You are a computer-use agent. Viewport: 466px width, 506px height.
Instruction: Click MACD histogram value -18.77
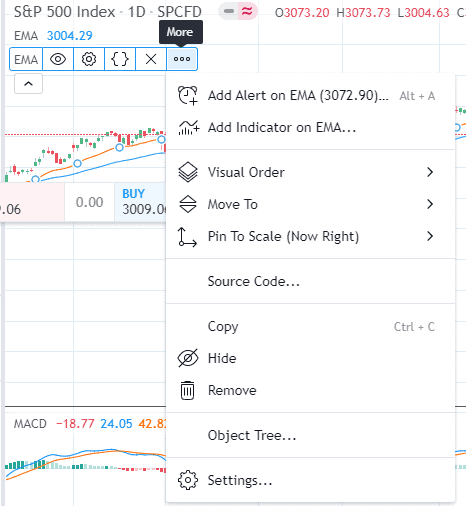[75, 424]
